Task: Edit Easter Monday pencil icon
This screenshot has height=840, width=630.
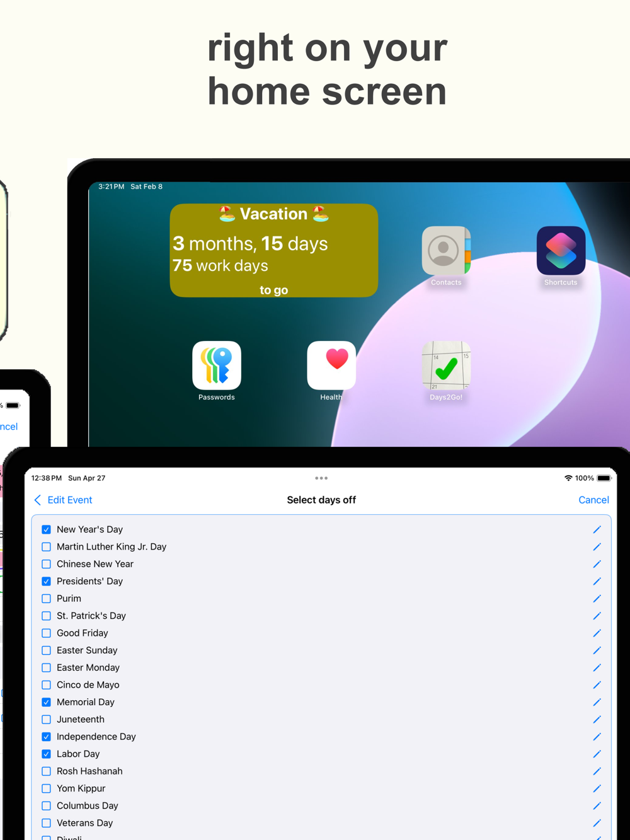Action: (597, 667)
